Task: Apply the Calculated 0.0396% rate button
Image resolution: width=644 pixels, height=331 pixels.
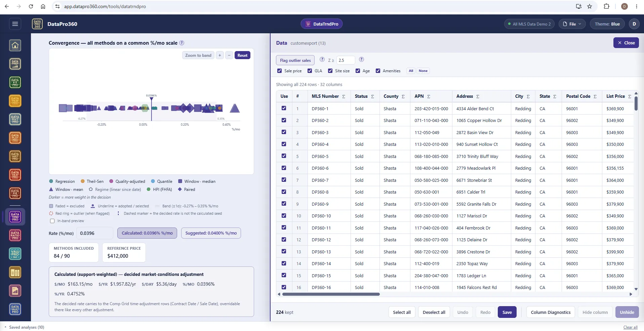Action: (x=147, y=233)
